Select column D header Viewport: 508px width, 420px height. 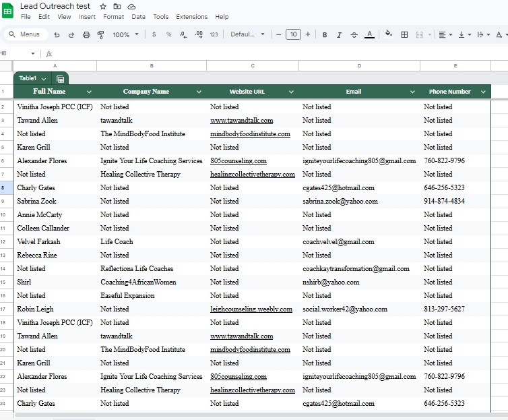coord(359,66)
